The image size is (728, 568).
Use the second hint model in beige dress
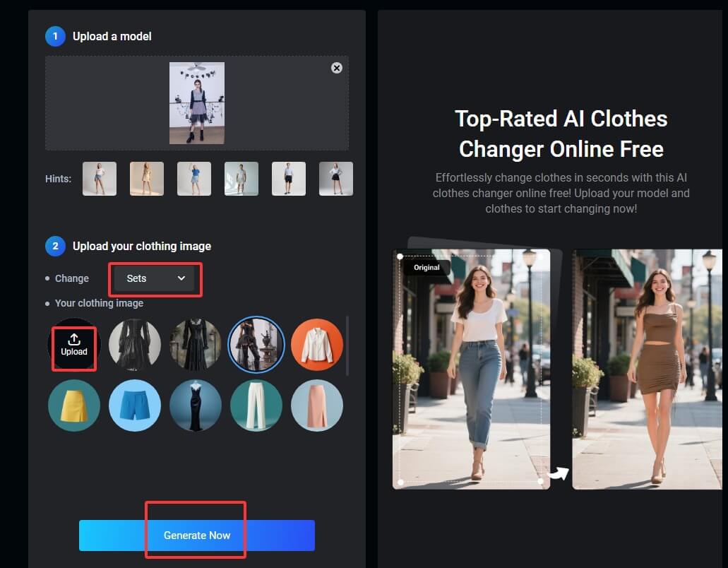(x=147, y=179)
